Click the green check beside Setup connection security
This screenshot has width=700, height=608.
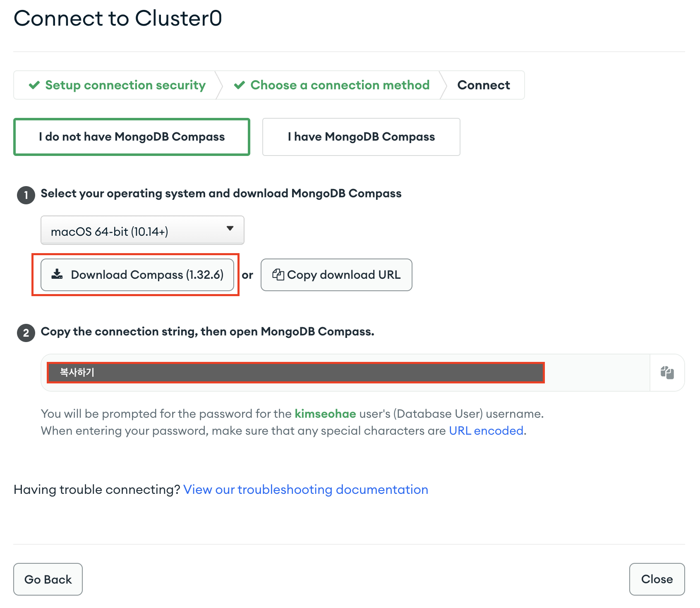pos(34,85)
